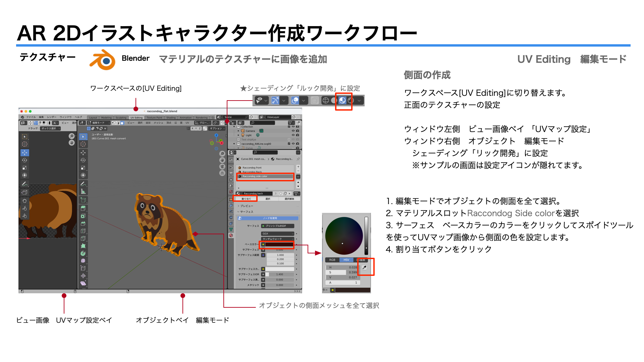This screenshot has height=362, width=644.
Task: Click the 割り当て assign button
Action: 246,199
